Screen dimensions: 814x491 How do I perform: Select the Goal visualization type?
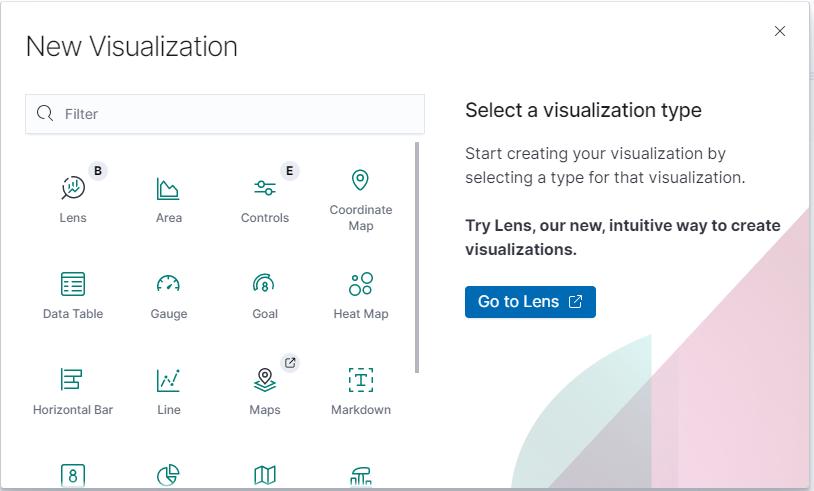(265, 292)
